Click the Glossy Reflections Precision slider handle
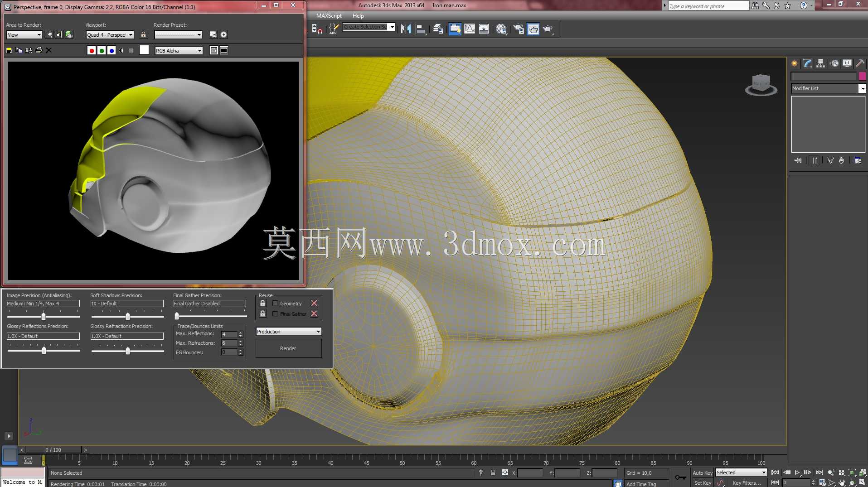Viewport: 868px width, 487px height. click(44, 350)
